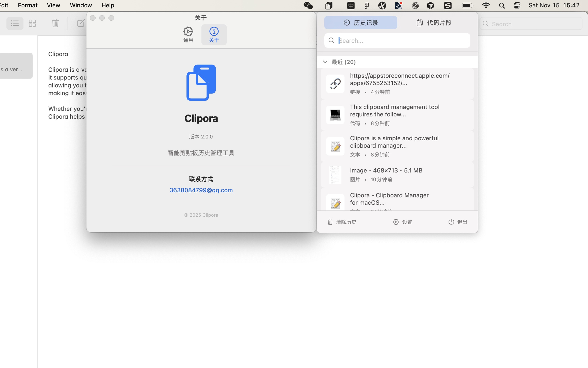Screen dimensions: 588x368
Task: Click the 设置 settings button
Action: click(403, 222)
